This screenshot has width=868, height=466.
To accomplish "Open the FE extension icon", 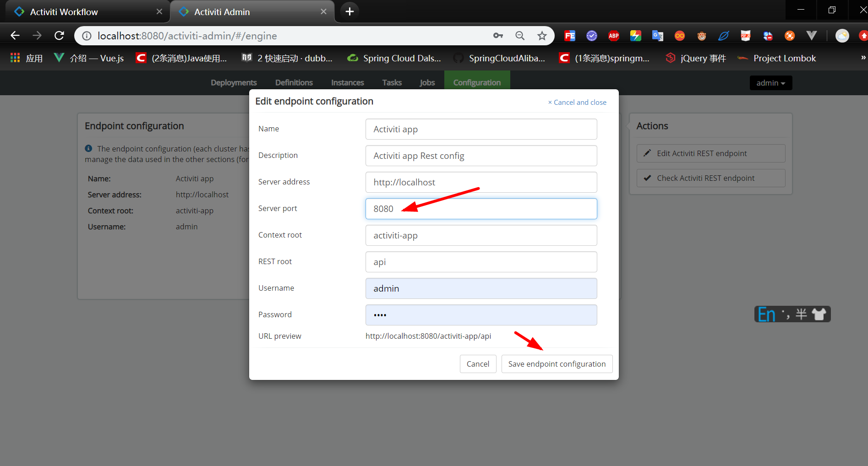I will pos(570,36).
